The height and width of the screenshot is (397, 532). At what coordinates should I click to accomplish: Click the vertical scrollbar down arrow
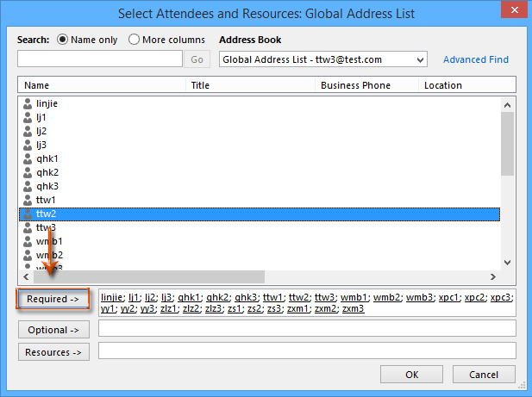coord(507,262)
